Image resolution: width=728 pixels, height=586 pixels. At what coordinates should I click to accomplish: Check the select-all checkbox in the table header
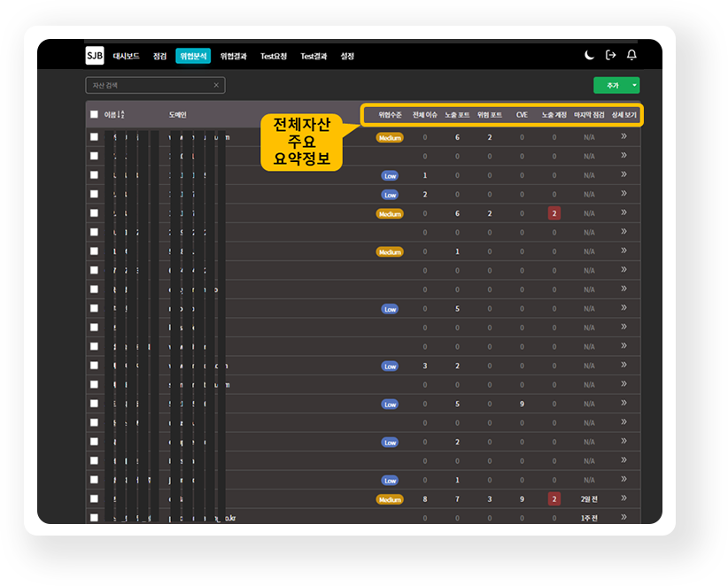point(94,114)
